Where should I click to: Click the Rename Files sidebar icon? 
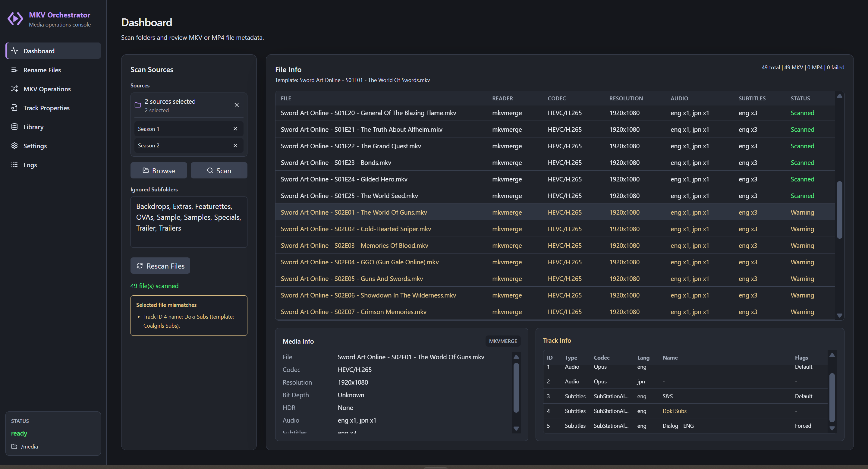point(14,70)
